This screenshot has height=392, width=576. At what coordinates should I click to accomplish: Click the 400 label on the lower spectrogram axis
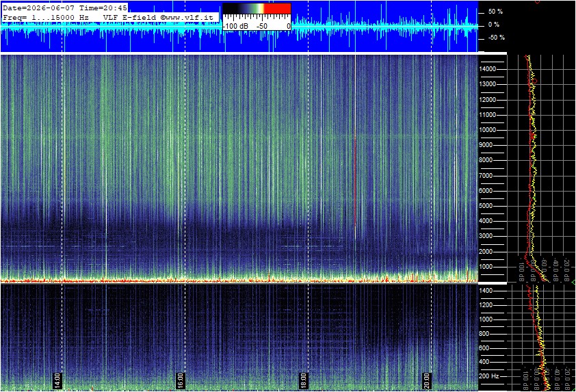484,363
